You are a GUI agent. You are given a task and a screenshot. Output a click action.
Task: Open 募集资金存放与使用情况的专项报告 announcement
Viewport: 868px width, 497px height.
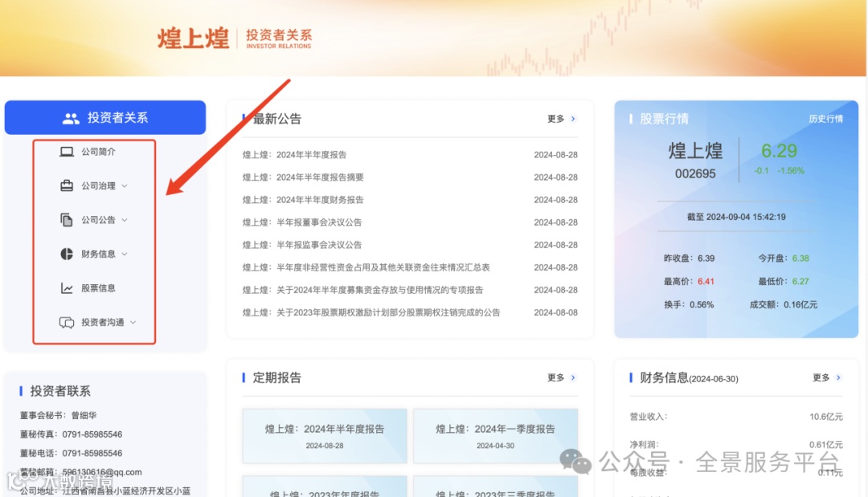coord(362,290)
